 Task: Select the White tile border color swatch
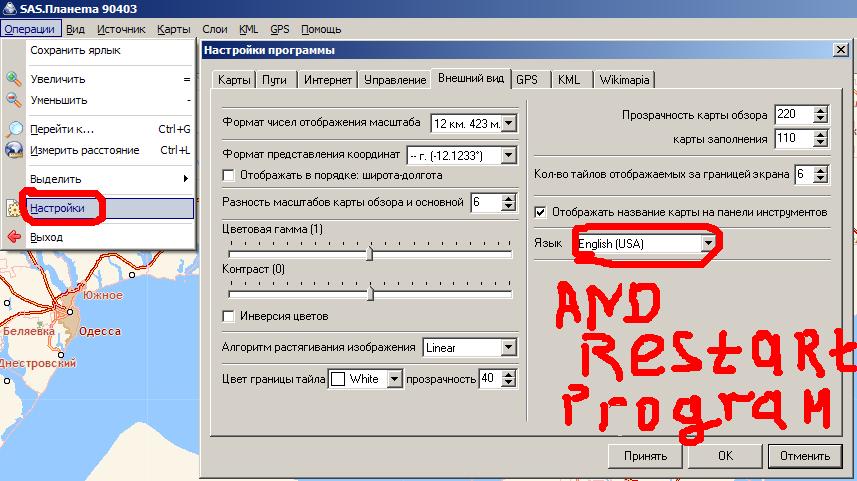pyautogui.click(x=338, y=379)
